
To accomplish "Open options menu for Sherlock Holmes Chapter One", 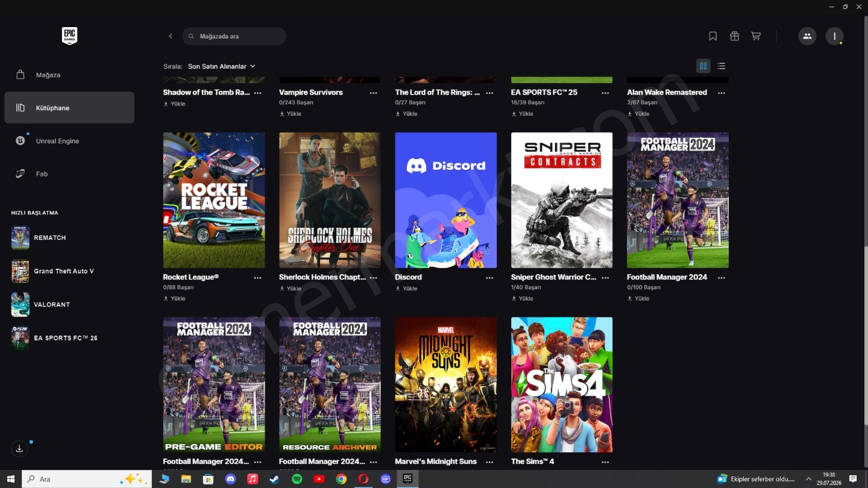I will 373,278.
